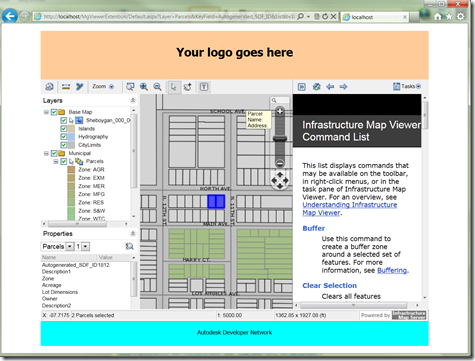Open the Zoom dropdown menu
The width and height of the screenshot is (475, 361).
[x=103, y=86]
